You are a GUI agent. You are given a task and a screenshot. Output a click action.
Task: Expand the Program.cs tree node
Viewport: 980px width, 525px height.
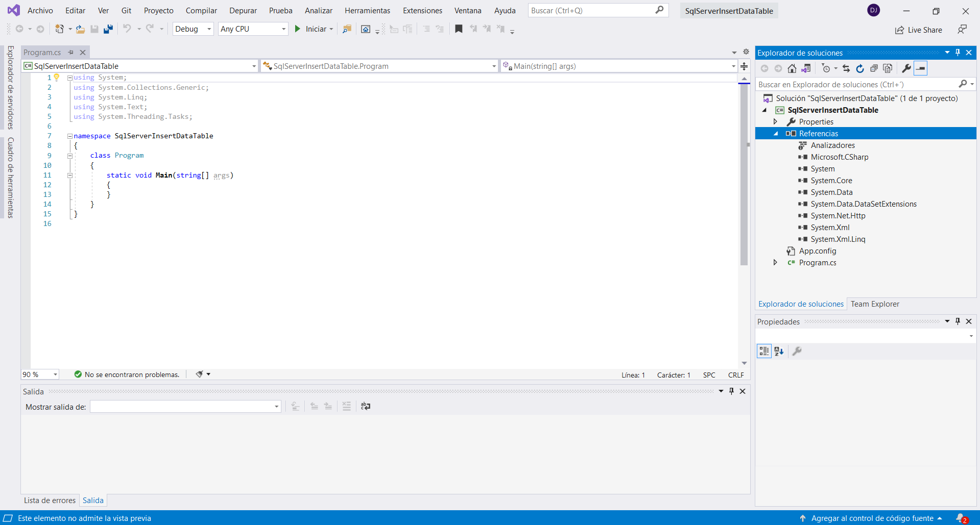[775, 263]
